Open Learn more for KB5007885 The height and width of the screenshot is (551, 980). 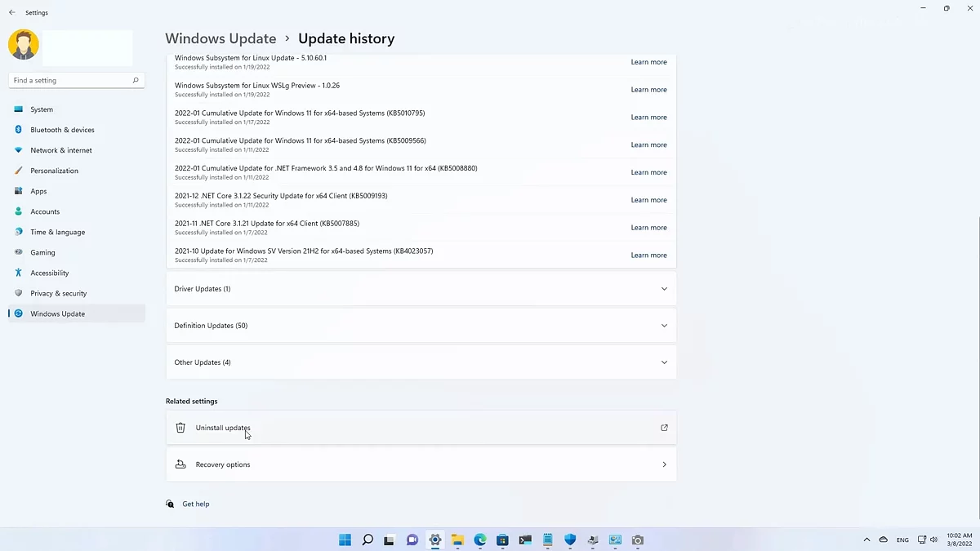tap(648, 228)
